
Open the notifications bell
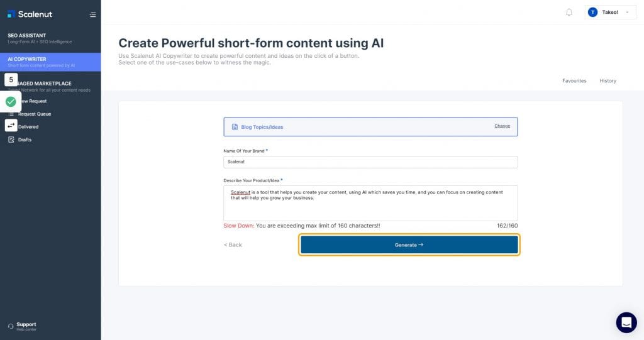(569, 13)
